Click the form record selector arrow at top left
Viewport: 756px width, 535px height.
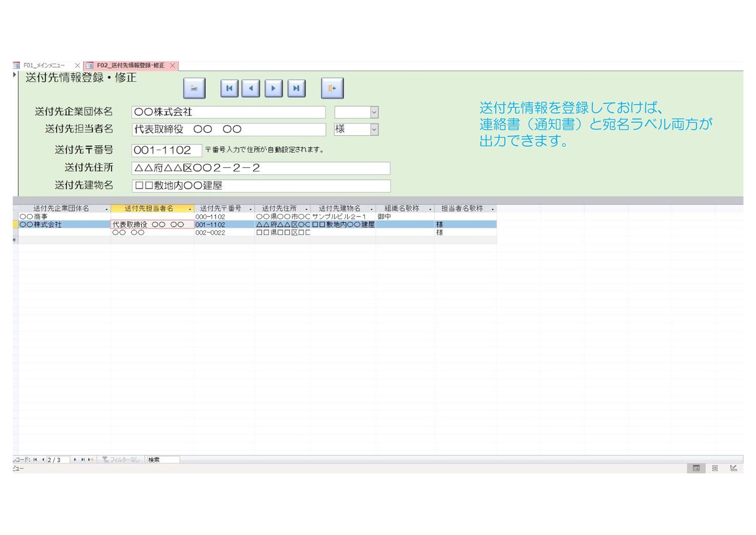[15, 75]
